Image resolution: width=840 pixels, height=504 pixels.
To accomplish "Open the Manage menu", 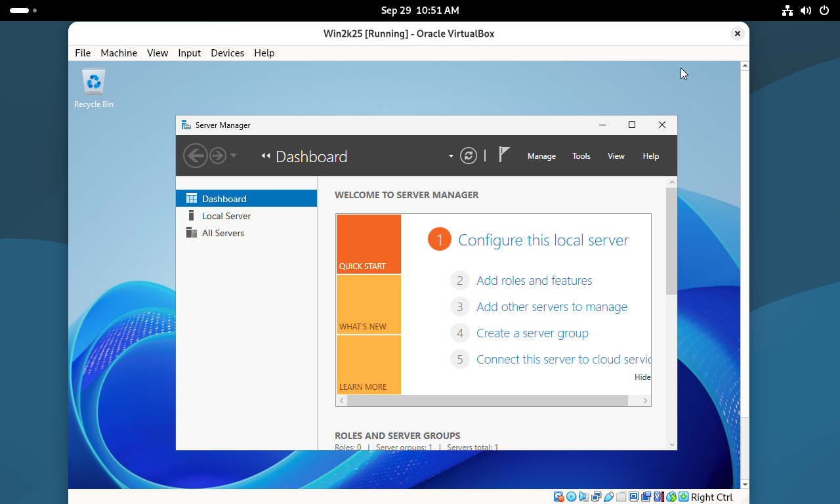I will pyautogui.click(x=541, y=156).
